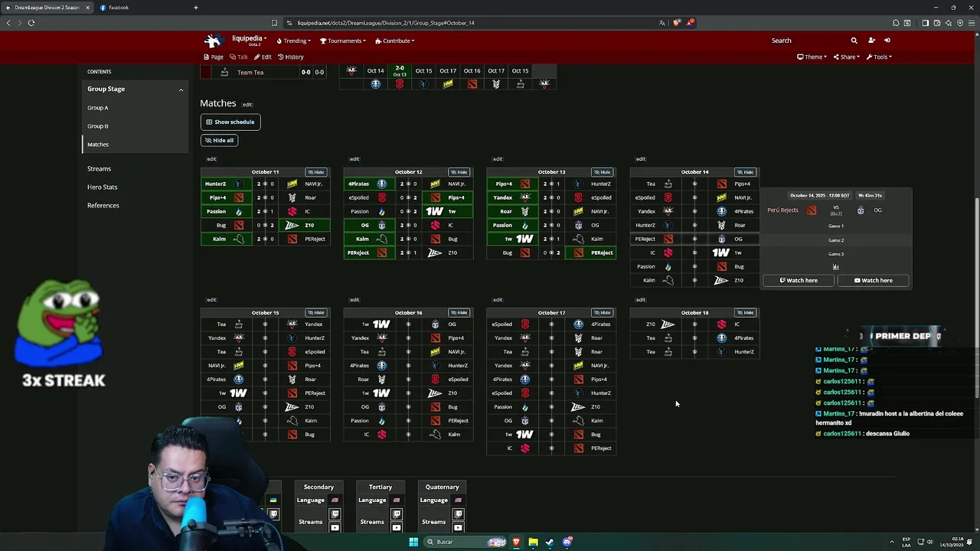Image resolution: width=980 pixels, height=551 pixels.
Task: Collapse the Group Stage contents section
Action: pyautogui.click(x=181, y=90)
